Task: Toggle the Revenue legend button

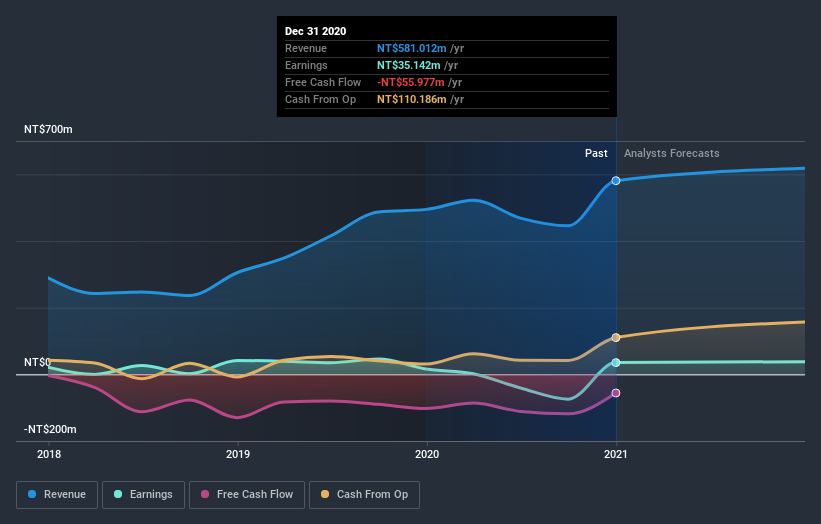Action: click(57, 495)
